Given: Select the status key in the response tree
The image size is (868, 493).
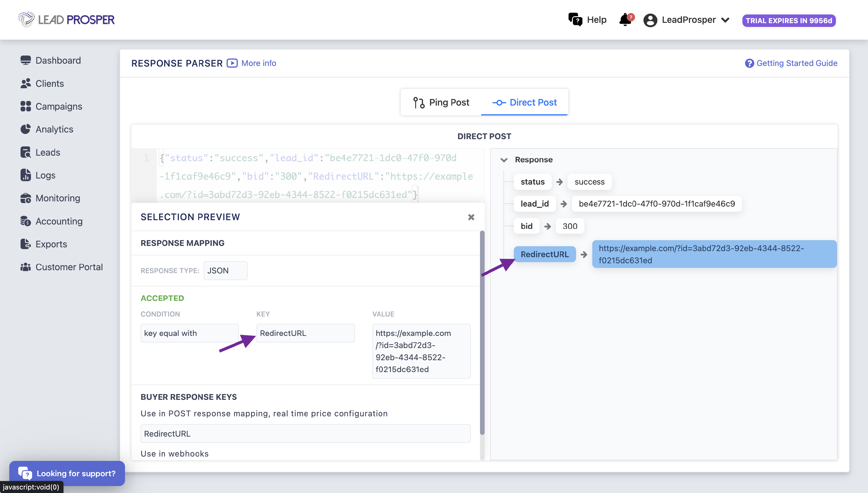Looking at the screenshot, I should click(x=532, y=182).
